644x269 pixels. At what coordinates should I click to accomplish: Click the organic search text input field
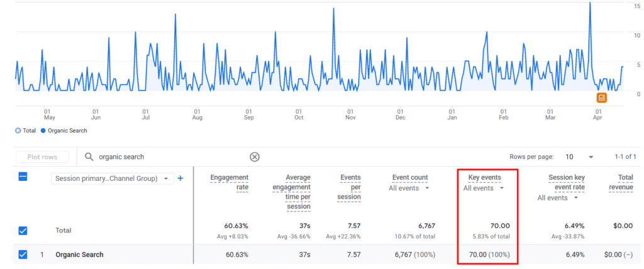(170, 157)
